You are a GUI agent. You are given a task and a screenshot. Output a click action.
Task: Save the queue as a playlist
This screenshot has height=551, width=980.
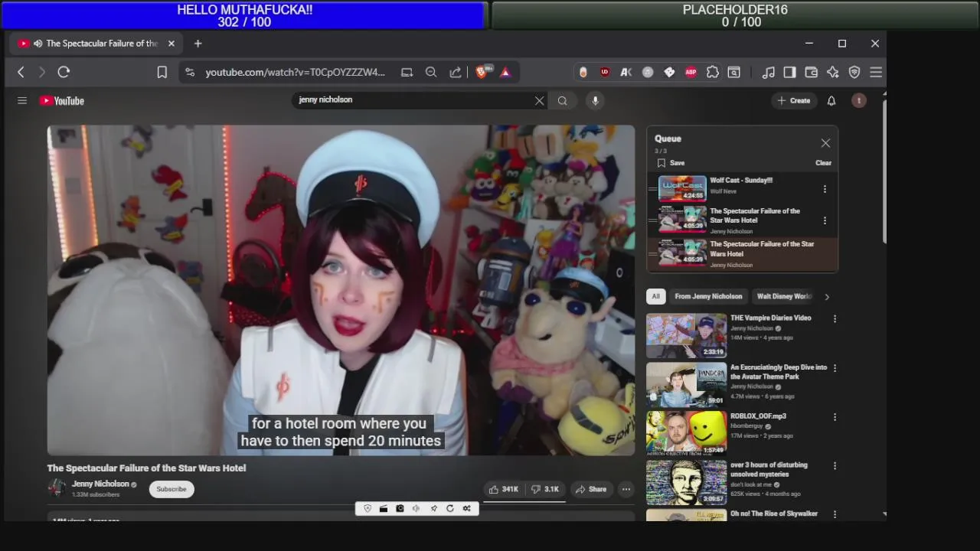671,163
